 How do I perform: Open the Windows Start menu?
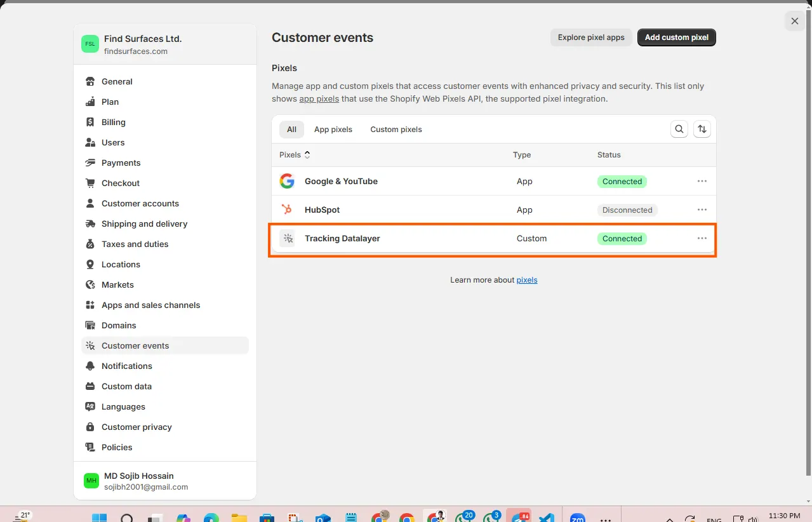tap(100, 519)
